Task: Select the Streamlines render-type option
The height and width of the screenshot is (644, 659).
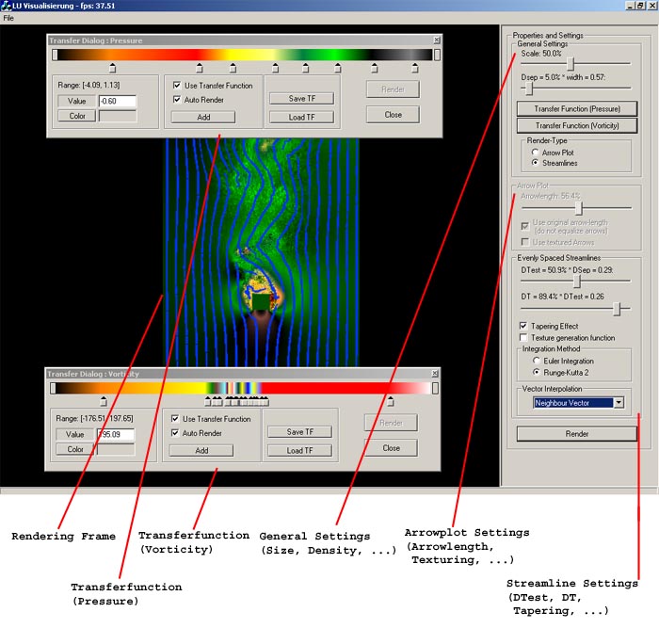Action: point(536,163)
